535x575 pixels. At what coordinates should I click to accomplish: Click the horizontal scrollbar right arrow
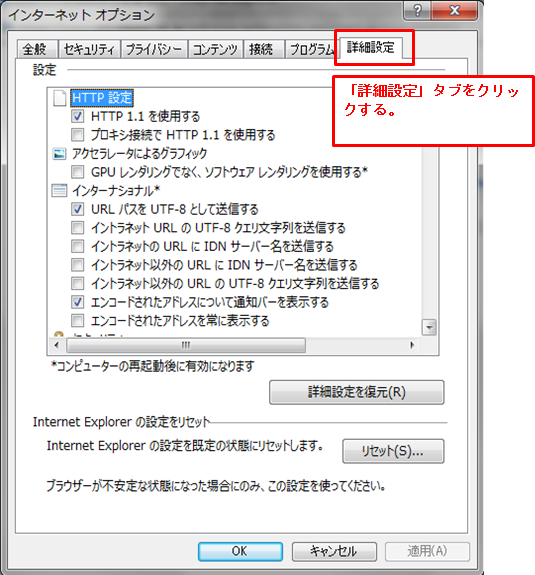click(x=412, y=345)
